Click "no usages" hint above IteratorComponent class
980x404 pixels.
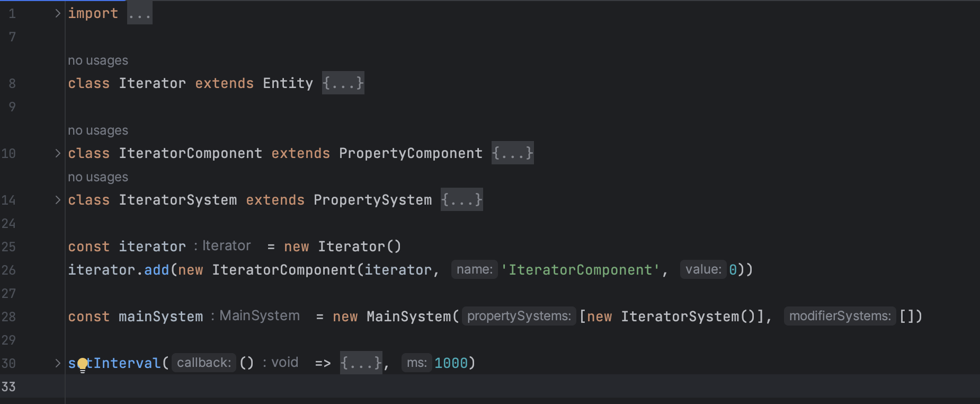pos(98,130)
